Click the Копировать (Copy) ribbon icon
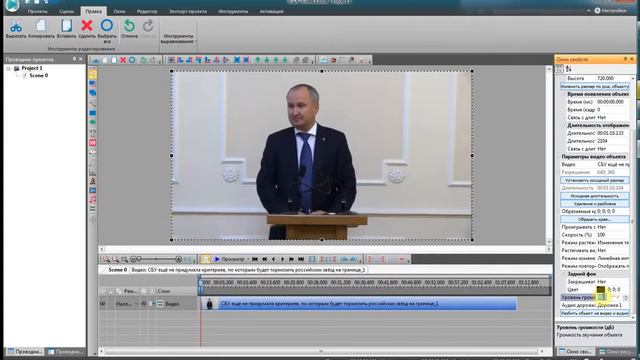 pos(41,26)
